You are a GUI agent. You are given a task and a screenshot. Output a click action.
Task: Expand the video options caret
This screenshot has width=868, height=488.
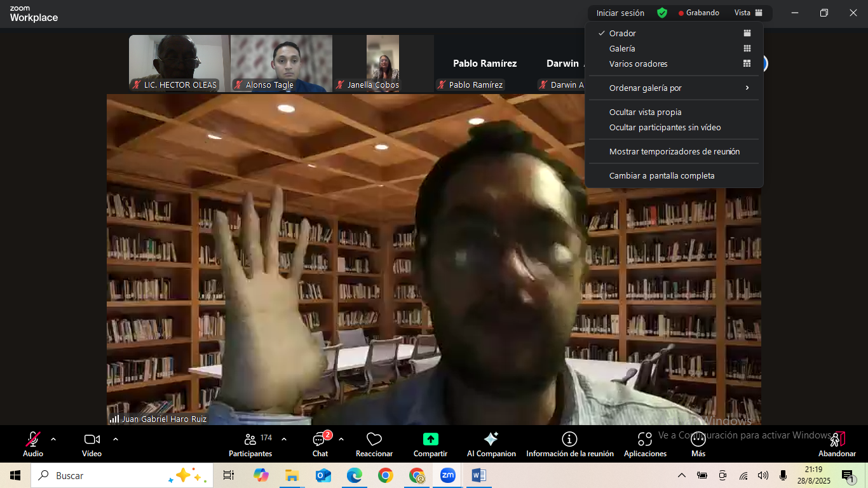[x=116, y=439]
